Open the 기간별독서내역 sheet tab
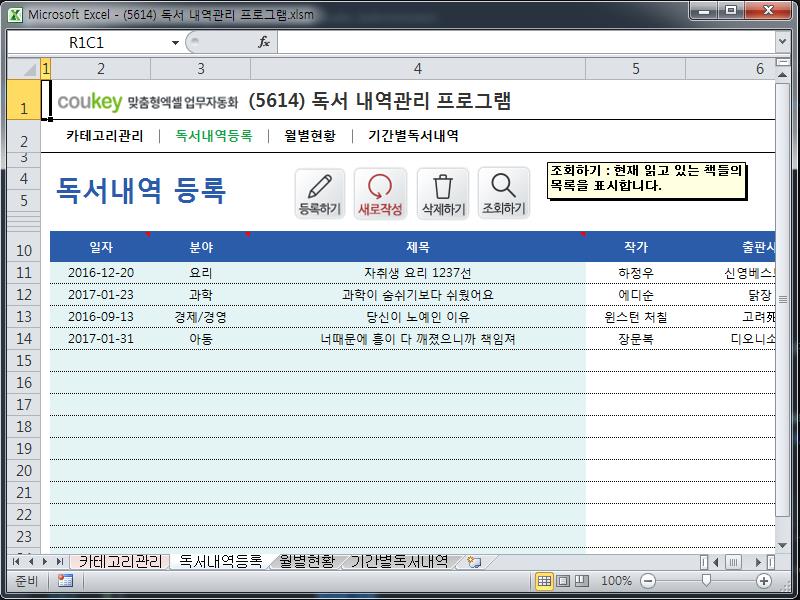 tap(399, 562)
